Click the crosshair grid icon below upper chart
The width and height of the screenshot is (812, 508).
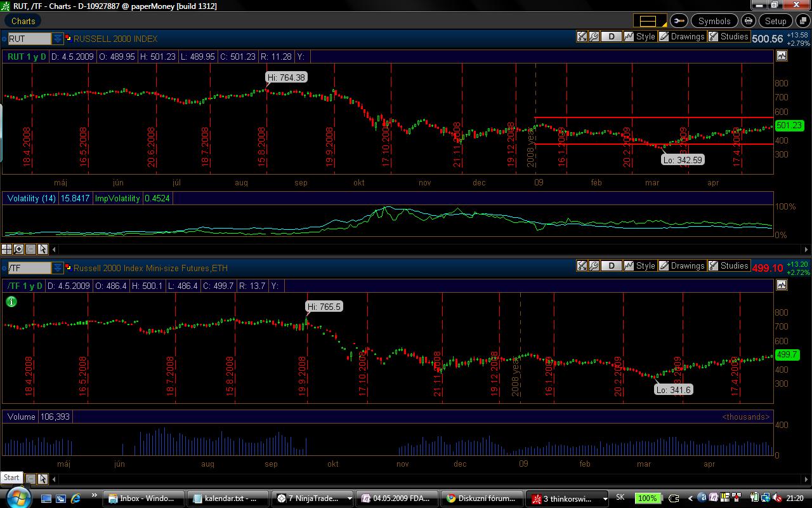coord(7,250)
